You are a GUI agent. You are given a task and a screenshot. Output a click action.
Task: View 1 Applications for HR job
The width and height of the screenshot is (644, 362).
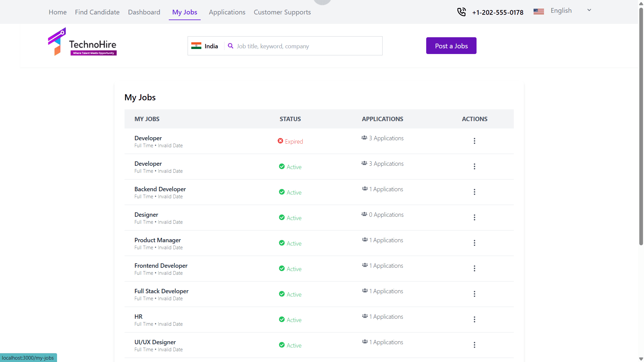386,317
